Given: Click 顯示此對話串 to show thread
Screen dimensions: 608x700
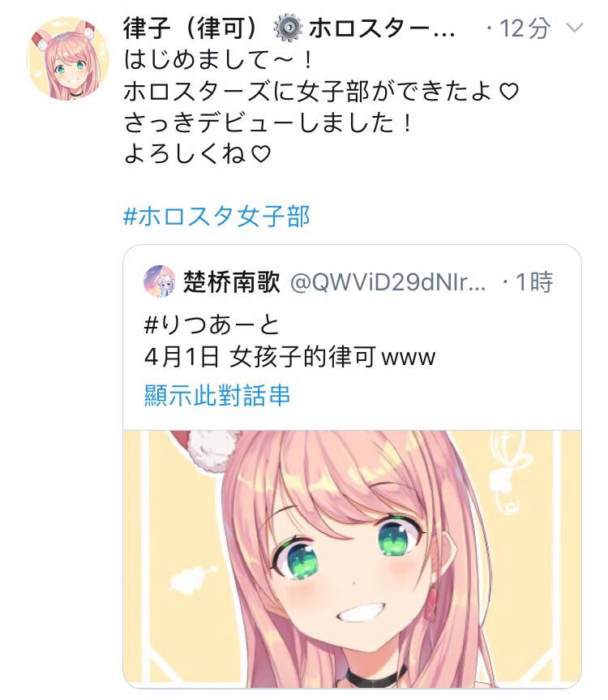Looking at the screenshot, I should (x=217, y=395).
